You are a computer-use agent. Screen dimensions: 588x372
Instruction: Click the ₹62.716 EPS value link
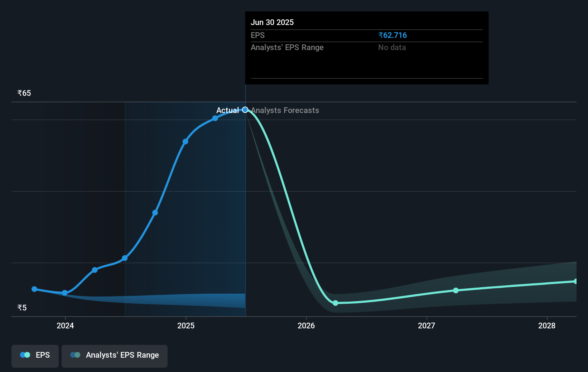point(392,35)
